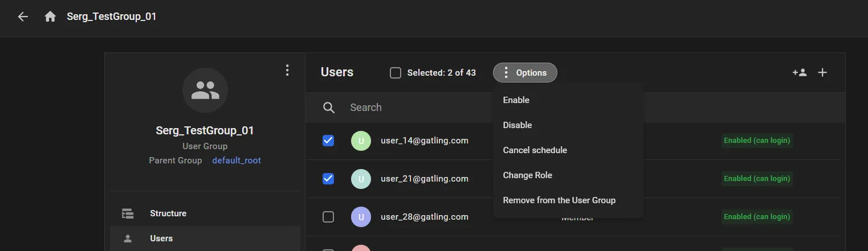Click the user_21 avatar circle

tap(361, 179)
